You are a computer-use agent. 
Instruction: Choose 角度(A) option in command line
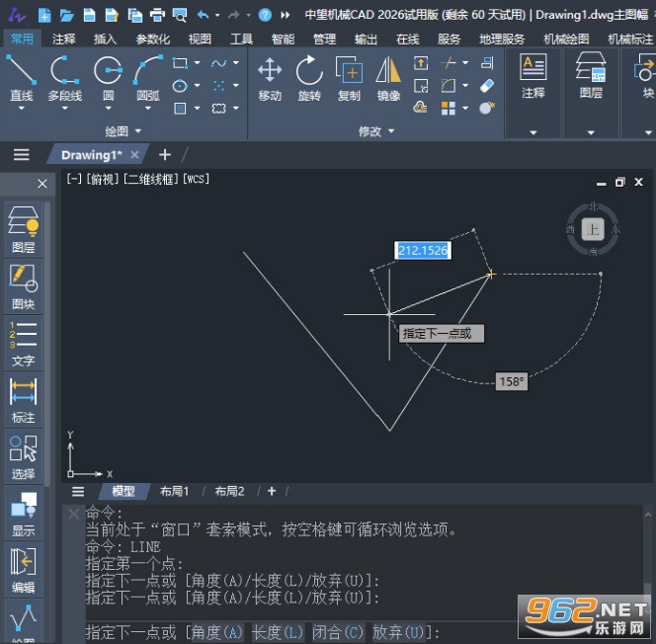[216, 632]
